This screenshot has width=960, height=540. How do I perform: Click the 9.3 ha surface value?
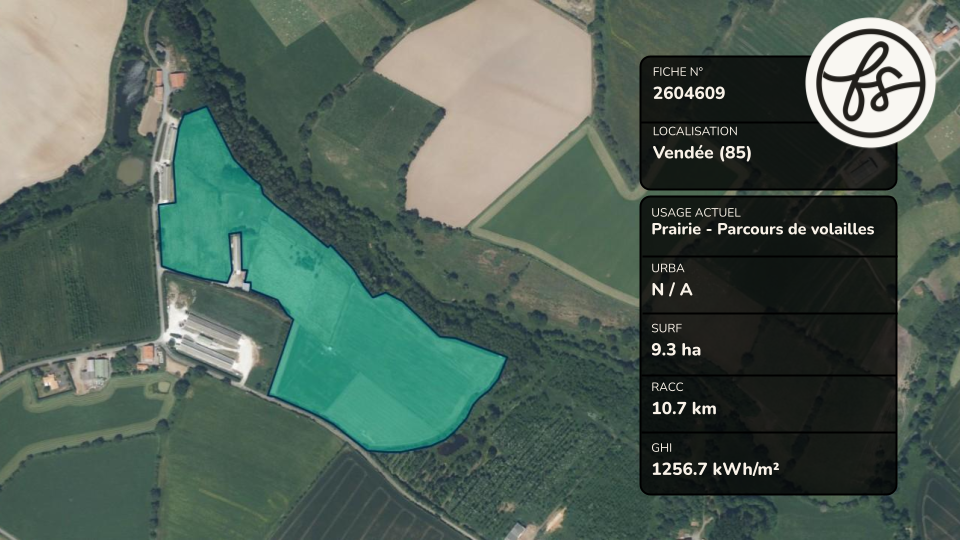tap(676, 350)
